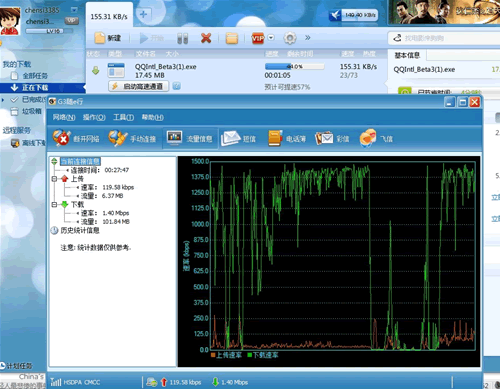This screenshot has width=500, height=389.
Task: Click the new download task button
Action: coord(108,38)
